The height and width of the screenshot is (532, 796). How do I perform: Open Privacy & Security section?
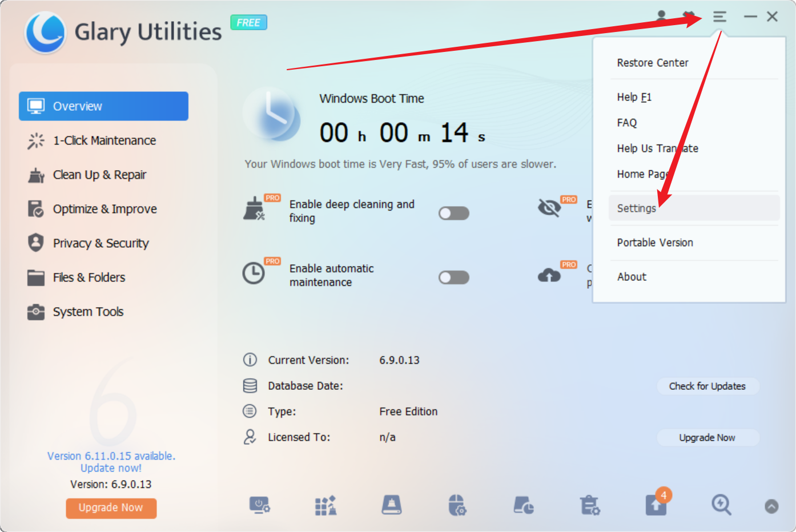[103, 243]
